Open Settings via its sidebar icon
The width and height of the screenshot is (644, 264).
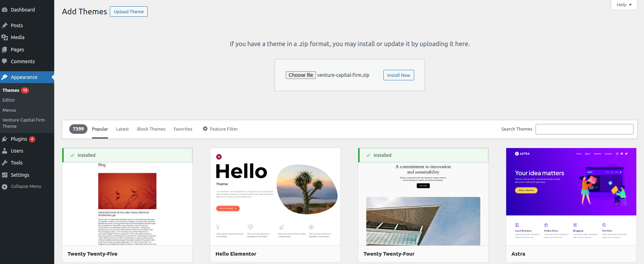pos(5,175)
